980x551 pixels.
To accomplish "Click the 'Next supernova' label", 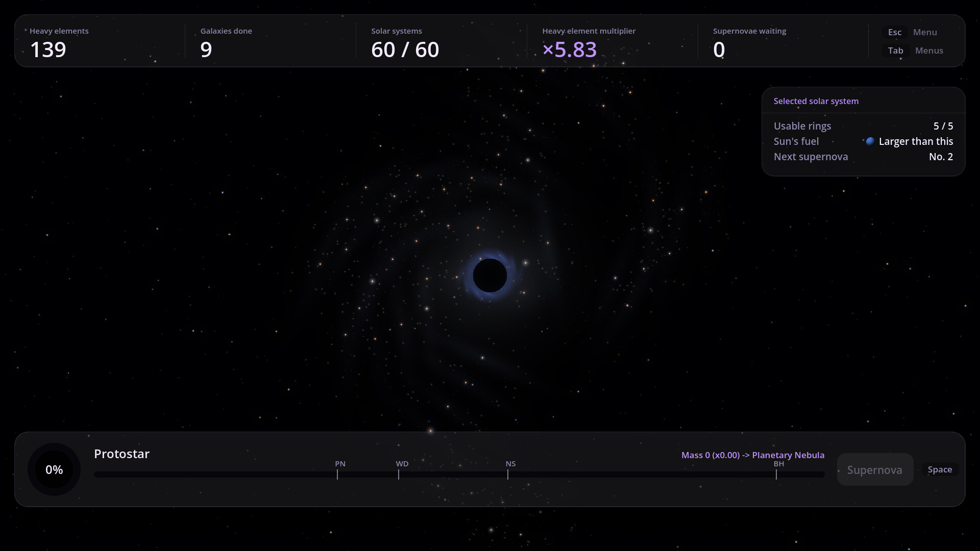I will click(811, 157).
